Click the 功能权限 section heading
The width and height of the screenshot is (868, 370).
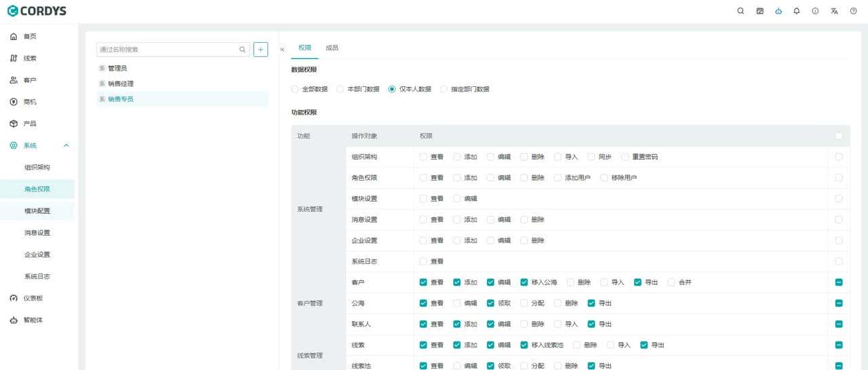coord(304,112)
